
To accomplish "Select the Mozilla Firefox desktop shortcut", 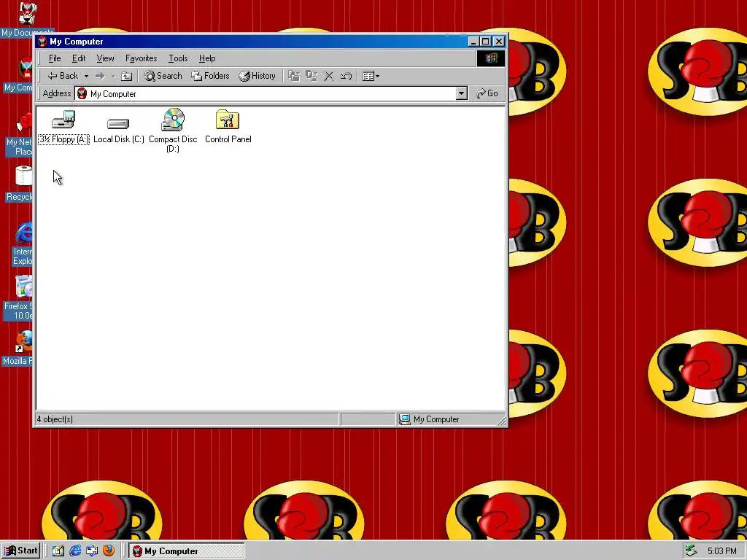I will 18,348.
